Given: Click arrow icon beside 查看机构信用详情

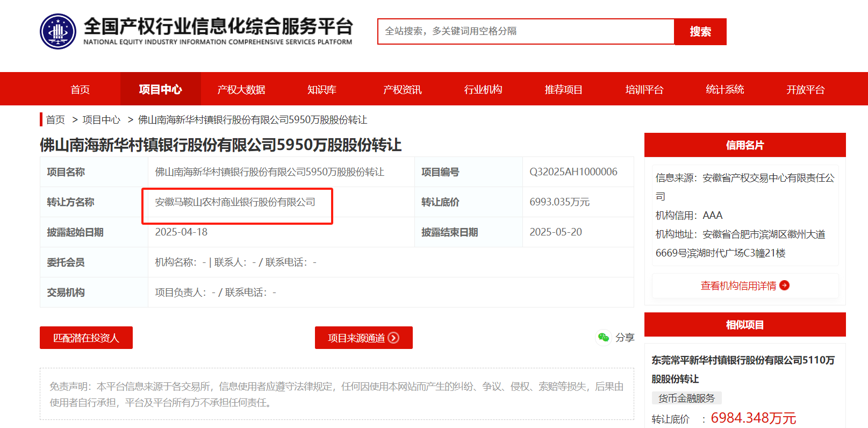Looking at the screenshot, I should [x=784, y=286].
